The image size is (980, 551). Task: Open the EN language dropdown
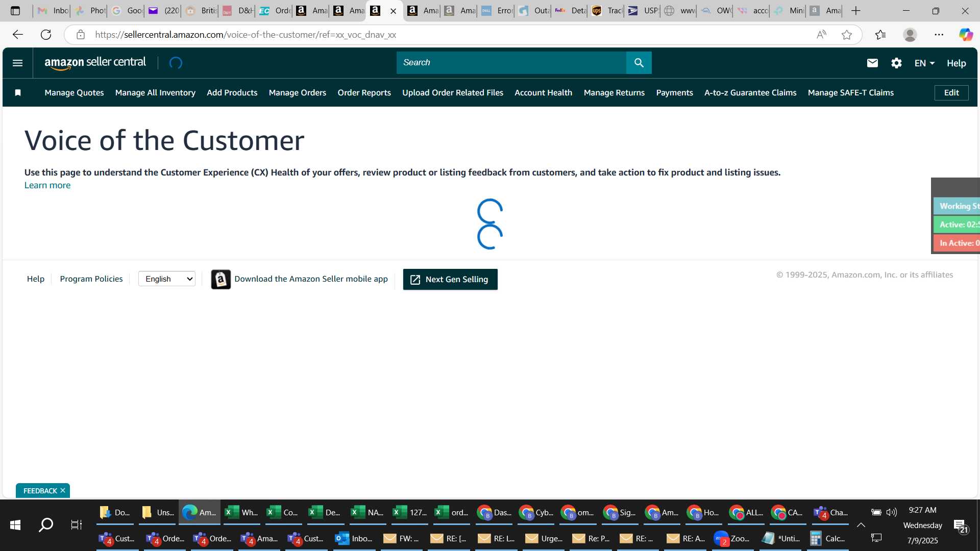[924, 63]
